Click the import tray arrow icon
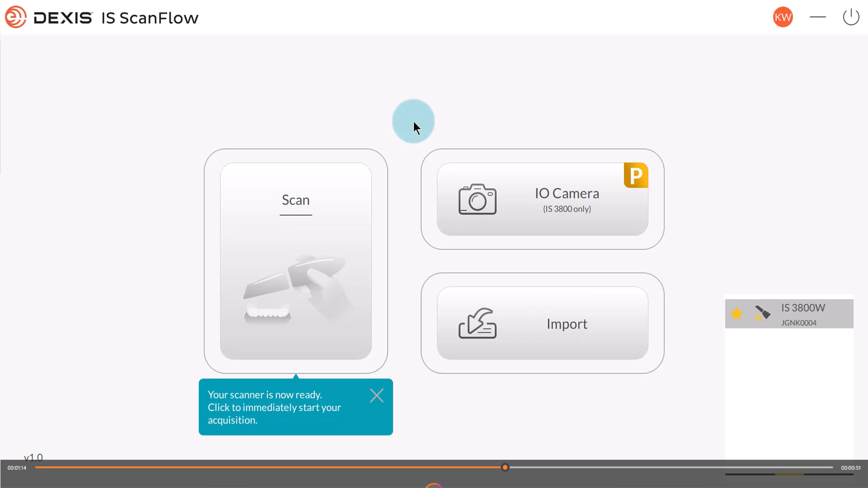Screen dimensions: 868x488 [477, 323]
